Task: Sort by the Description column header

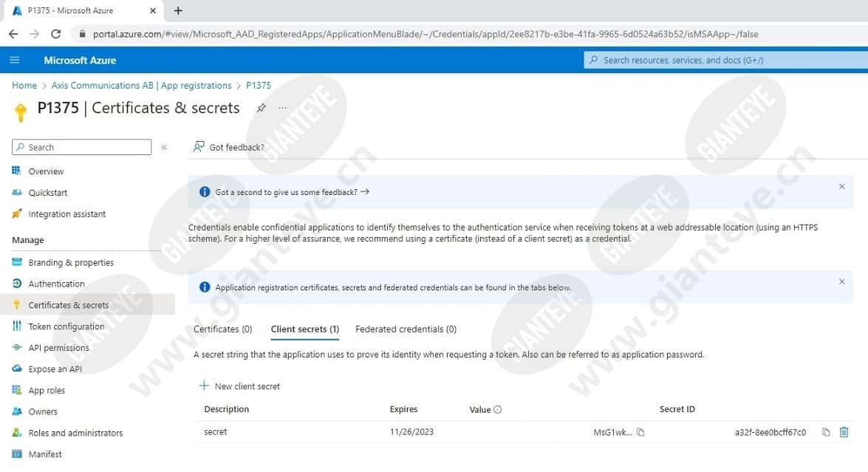Action: tap(226, 409)
